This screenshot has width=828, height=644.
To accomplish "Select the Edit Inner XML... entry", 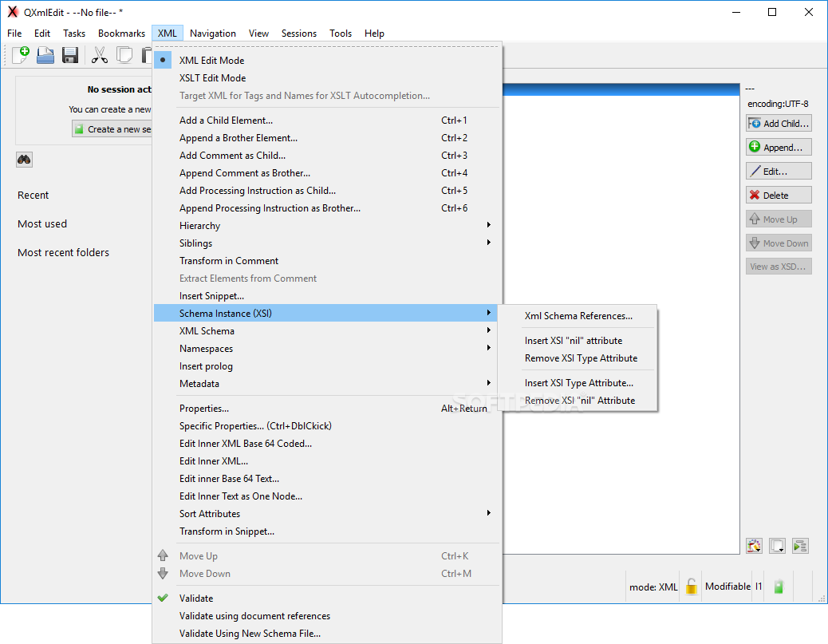I will [x=327, y=461].
